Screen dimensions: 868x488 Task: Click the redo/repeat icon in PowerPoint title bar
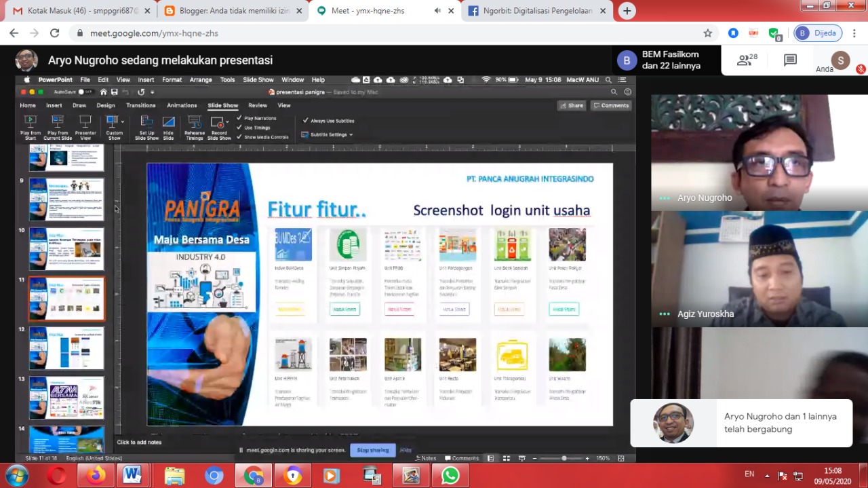[x=141, y=92]
